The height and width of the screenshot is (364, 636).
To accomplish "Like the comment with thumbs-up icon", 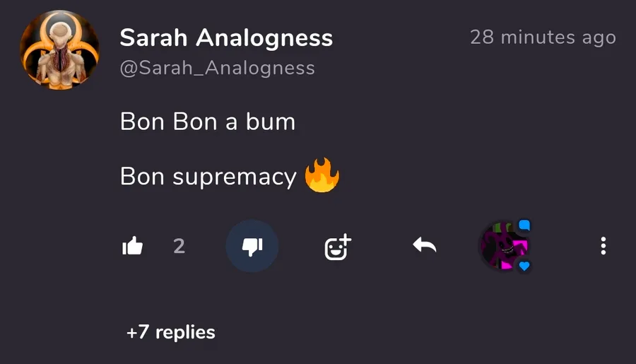I will [x=133, y=245].
